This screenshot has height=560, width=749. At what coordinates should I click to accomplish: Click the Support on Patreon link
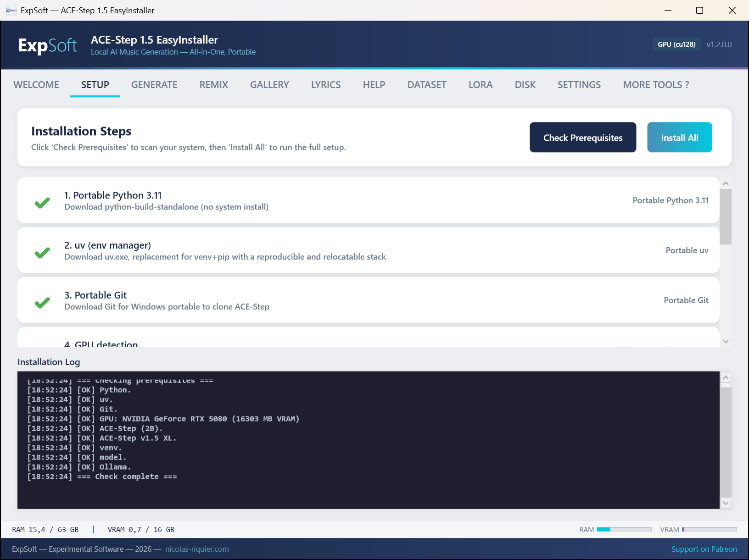point(704,549)
